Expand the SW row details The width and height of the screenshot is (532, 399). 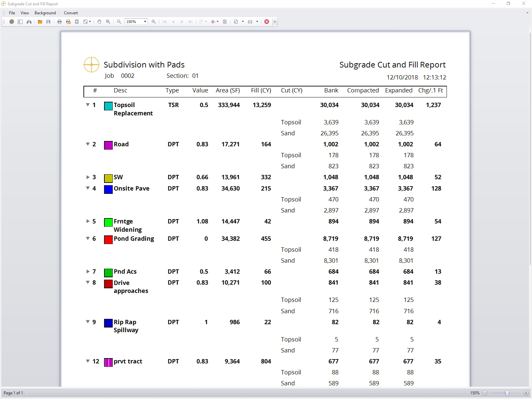(87, 177)
